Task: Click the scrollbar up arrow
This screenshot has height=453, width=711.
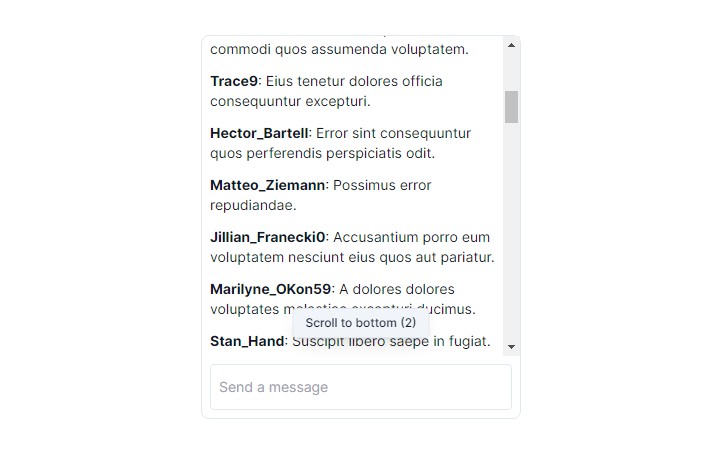Action: point(511,45)
